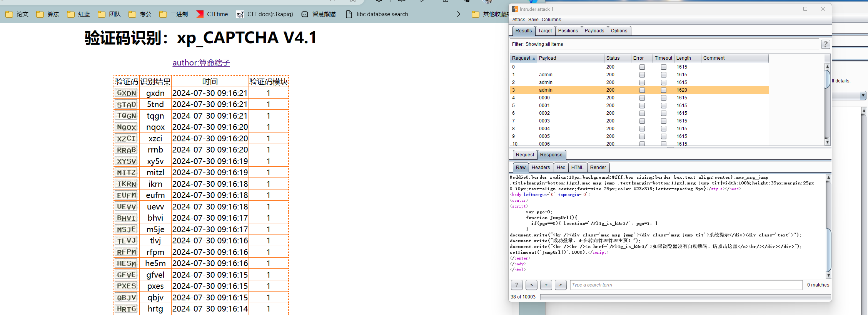Switch to the Target tab
868x315 pixels.
point(545,31)
